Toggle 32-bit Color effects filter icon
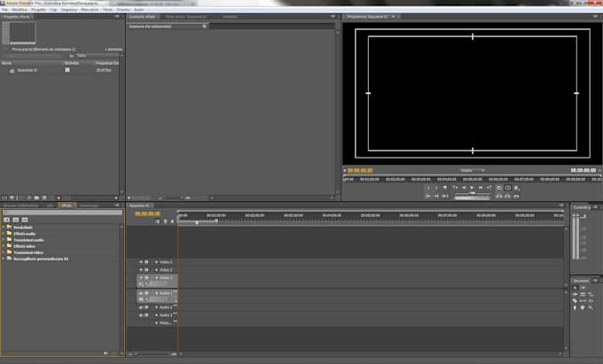 16,220
